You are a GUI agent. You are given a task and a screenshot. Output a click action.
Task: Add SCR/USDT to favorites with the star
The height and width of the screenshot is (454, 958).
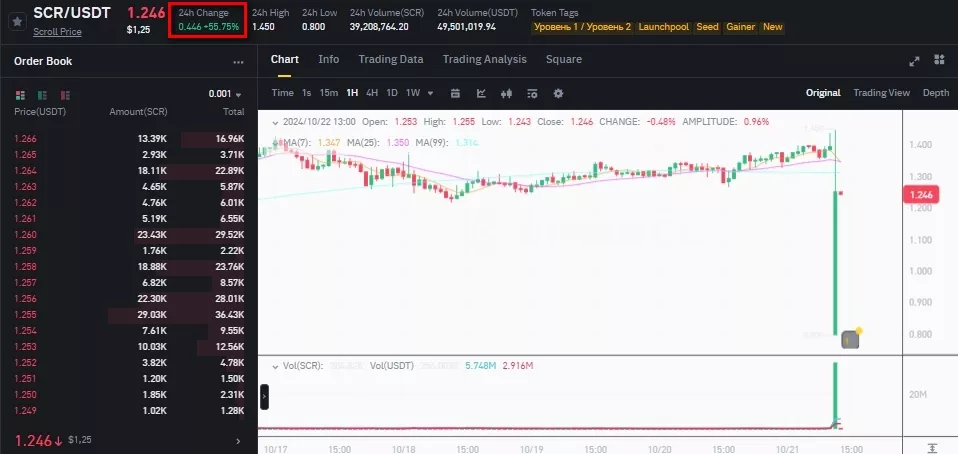[18, 21]
